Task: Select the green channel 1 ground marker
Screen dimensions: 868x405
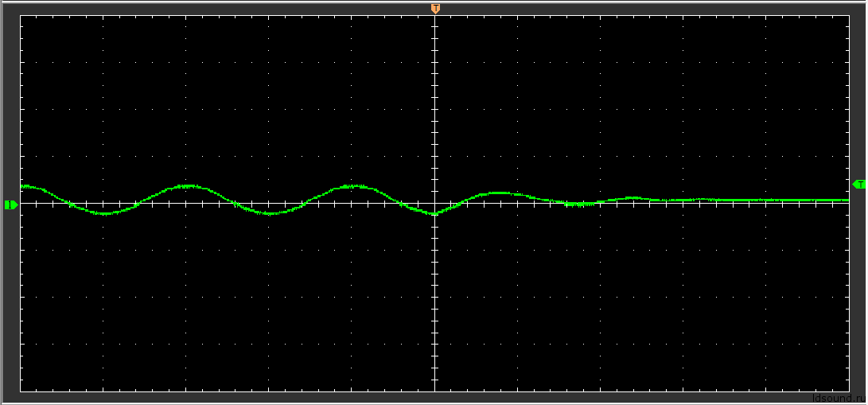Action: 10,204
